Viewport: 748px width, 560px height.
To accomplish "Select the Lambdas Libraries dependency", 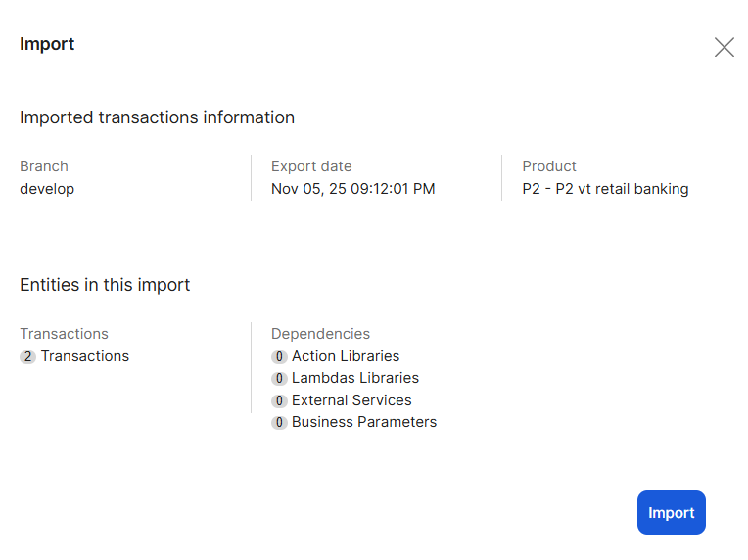I will tap(355, 378).
